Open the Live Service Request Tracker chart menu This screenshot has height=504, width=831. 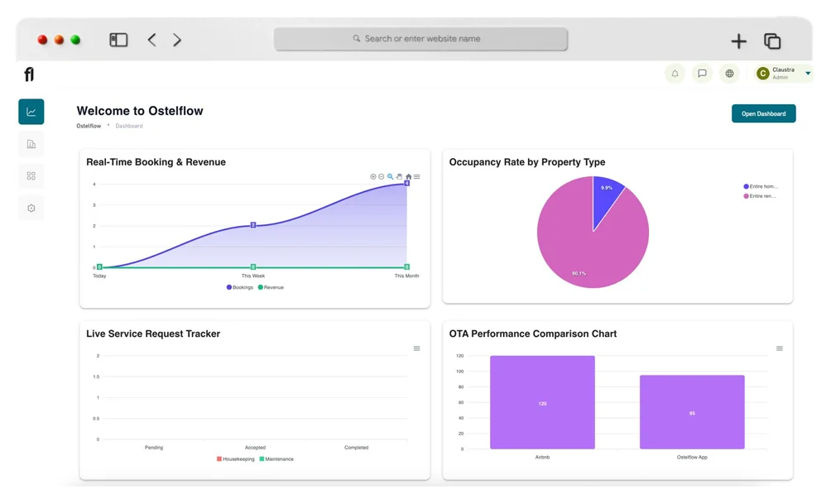click(417, 348)
